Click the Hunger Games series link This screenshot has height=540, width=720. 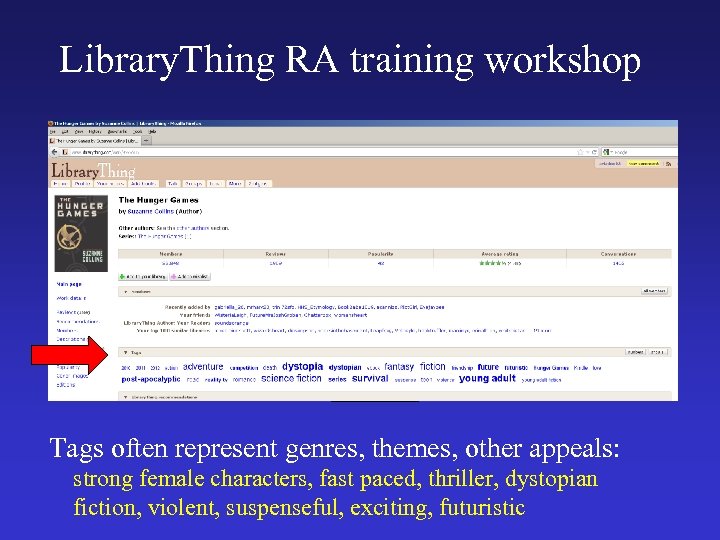point(161,236)
